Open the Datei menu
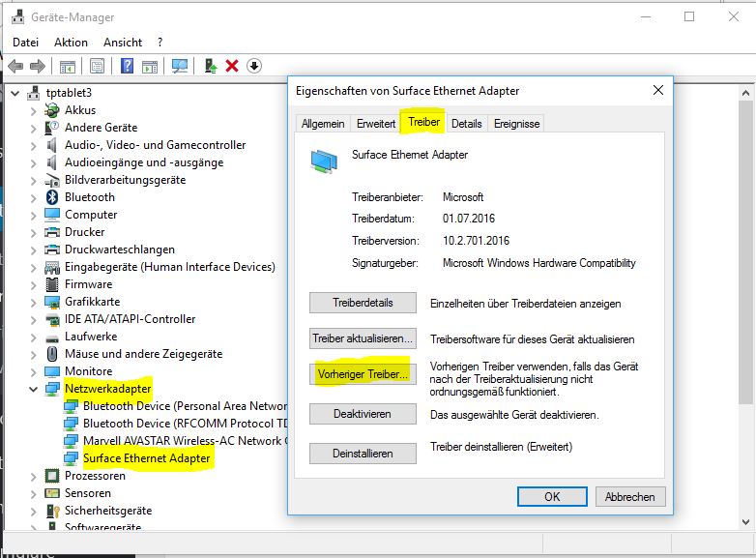 (25, 43)
